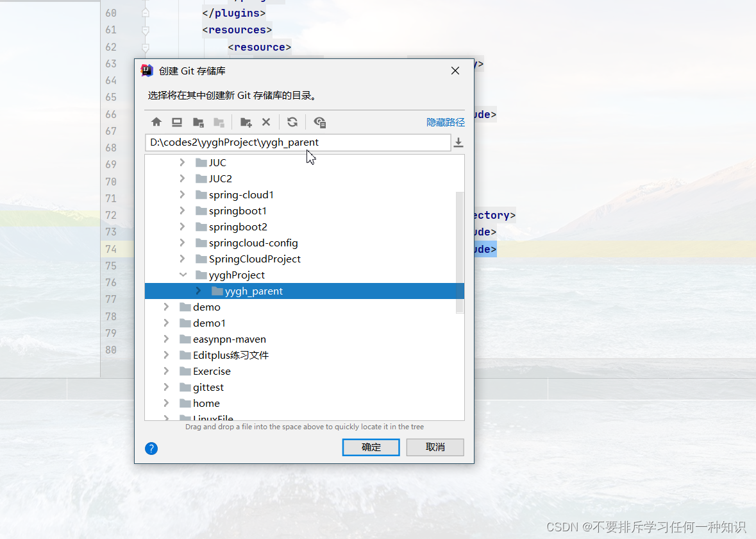Click IntelliJ logo in dialog title
Image resolution: width=756 pixels, height=539 pixels.
tap(147, 71)
